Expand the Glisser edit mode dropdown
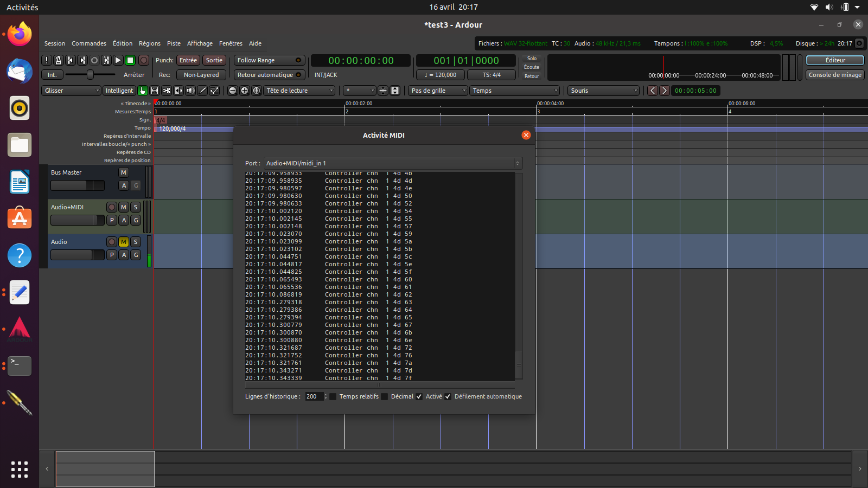Screen dimensions: 868x488 coord(71,91)
